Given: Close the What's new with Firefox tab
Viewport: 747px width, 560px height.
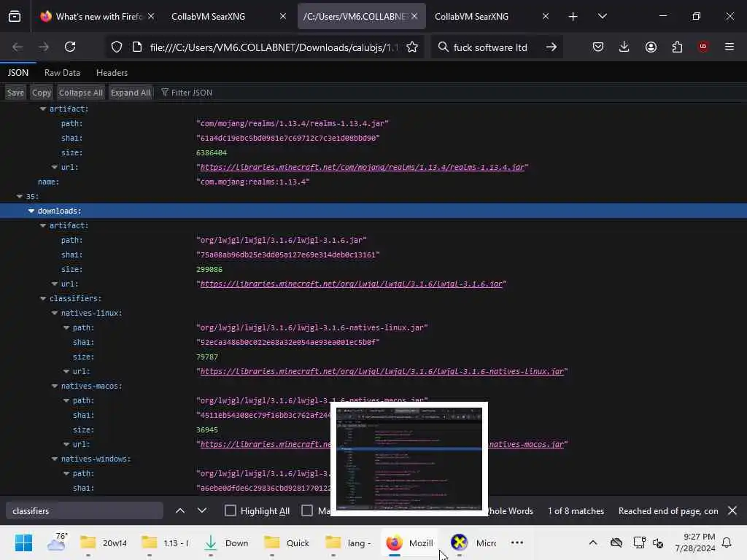Looking at the screenshot, I should 150,16.
